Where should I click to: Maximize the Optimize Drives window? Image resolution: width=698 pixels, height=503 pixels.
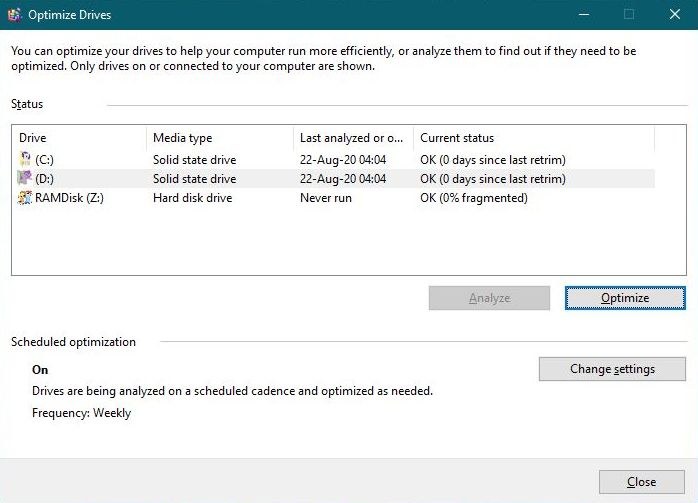click(629, 14)
